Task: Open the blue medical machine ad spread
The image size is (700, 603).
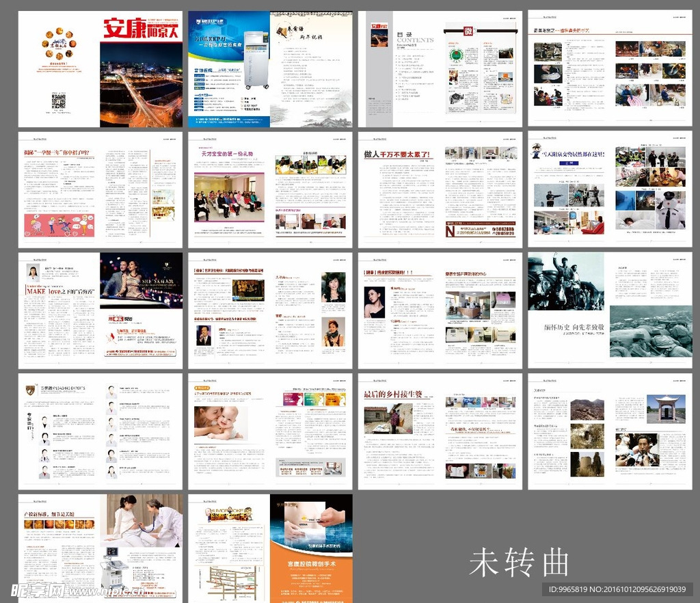Action: (270, 69)
